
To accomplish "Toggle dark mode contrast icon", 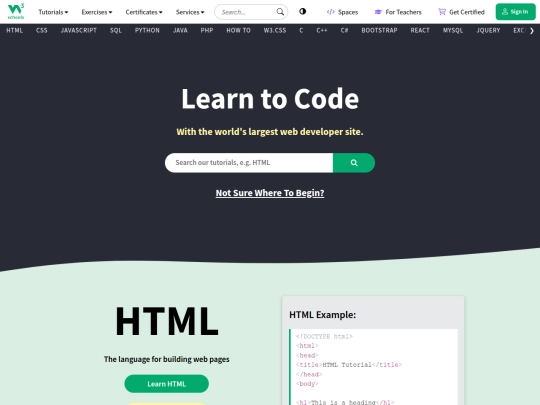I will (x=302, y=11).
